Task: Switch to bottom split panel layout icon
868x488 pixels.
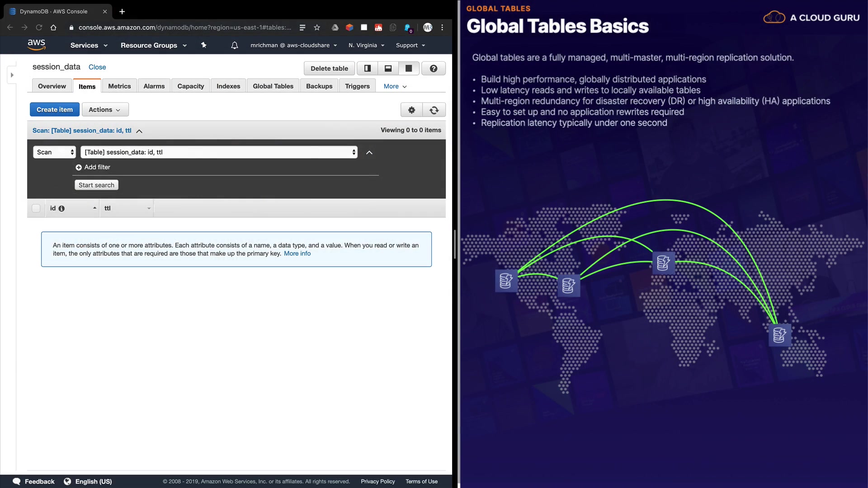Action: pyautogui.click(x=388, y=69)
